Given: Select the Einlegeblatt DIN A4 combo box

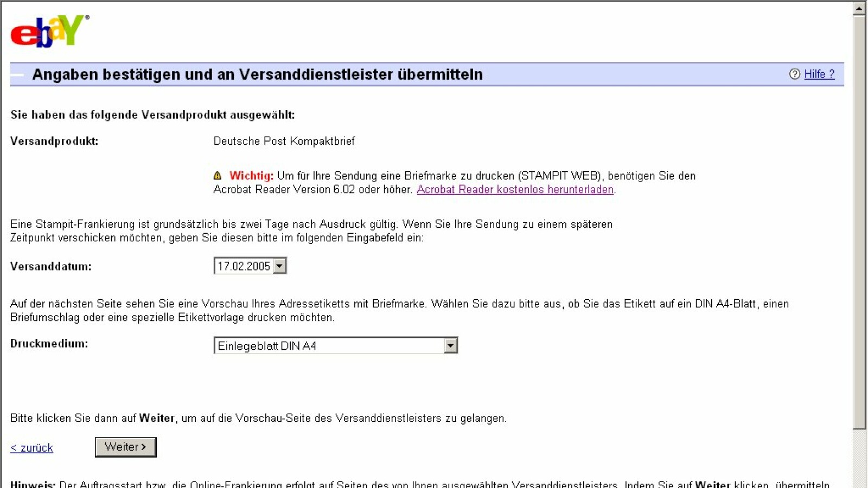Looking at the screenshot, I should (329, 346).
